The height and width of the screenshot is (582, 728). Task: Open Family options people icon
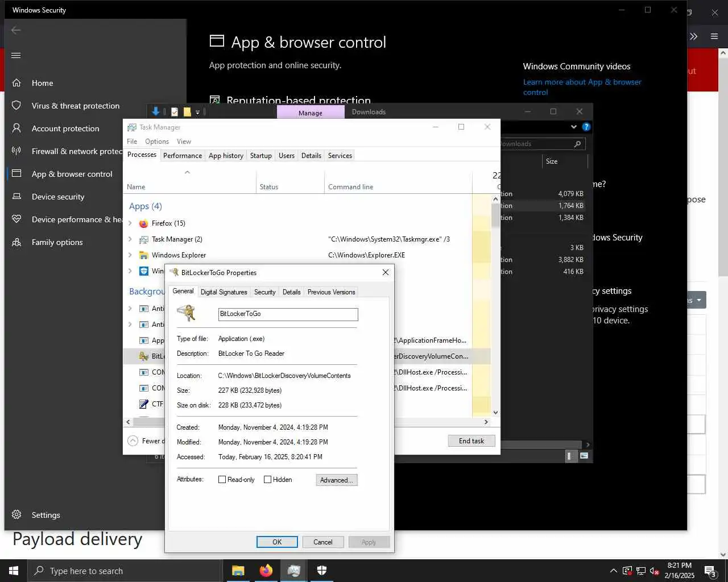pyautogui.click(x=16, y=242)
